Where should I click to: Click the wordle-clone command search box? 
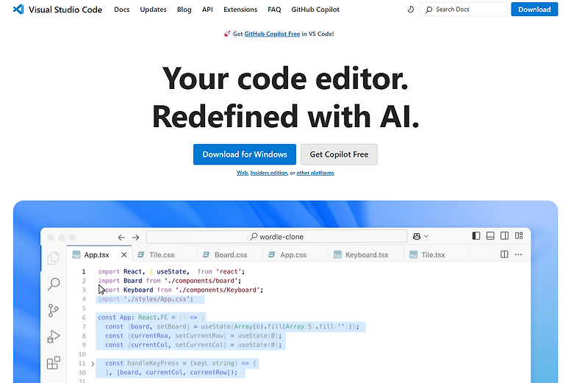click(x=277, y=237)
